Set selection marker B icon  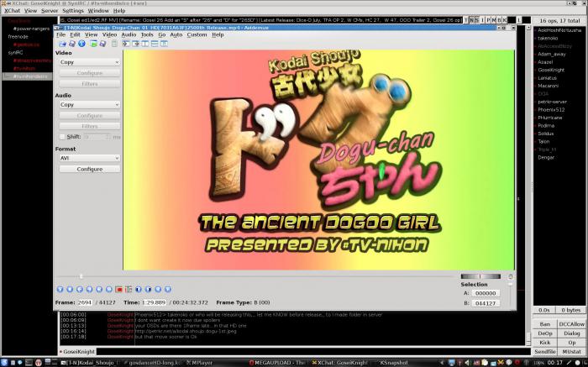129,289
